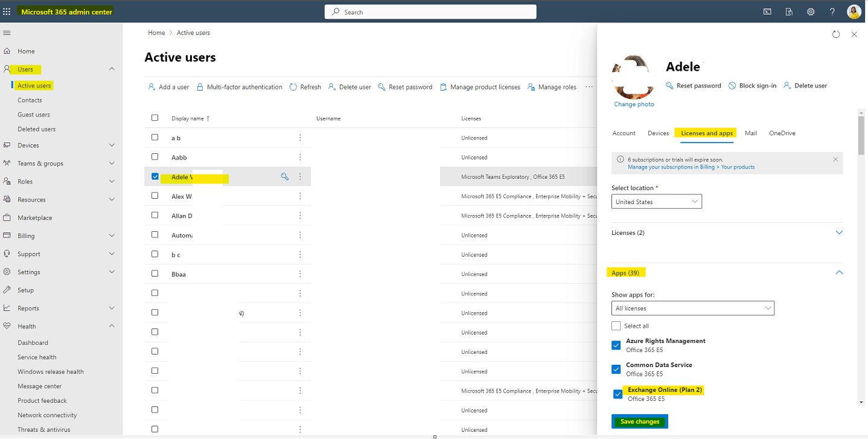This screenshot has height=439, width=868.
Task: Show more toolbar commands ellipsis
Action: point(589,87)
